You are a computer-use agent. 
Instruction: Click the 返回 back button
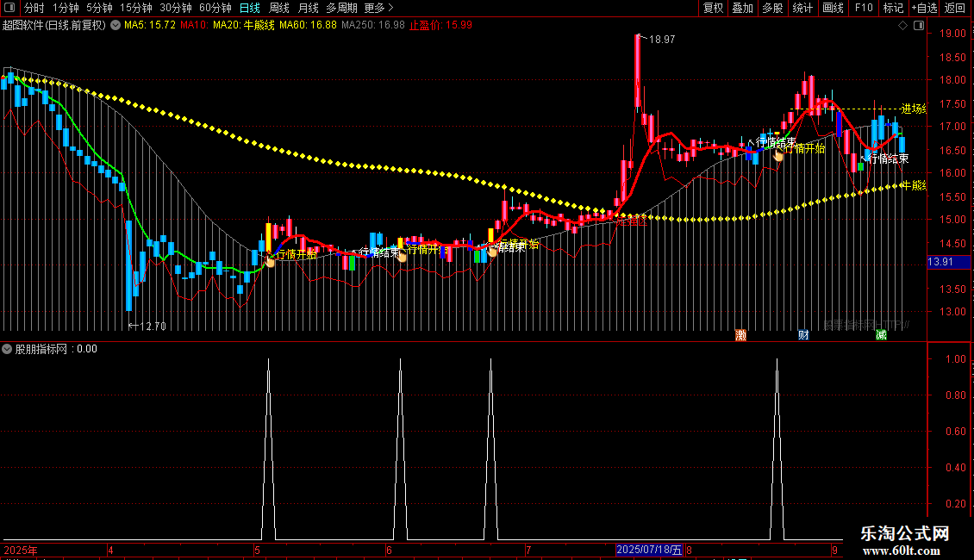955,8
